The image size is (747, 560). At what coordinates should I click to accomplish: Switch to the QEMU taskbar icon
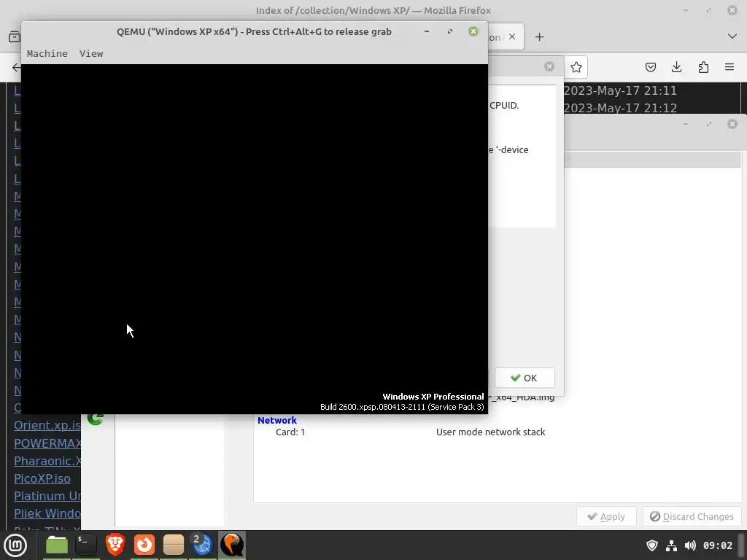pyautogui.click(x=232, y=545)
